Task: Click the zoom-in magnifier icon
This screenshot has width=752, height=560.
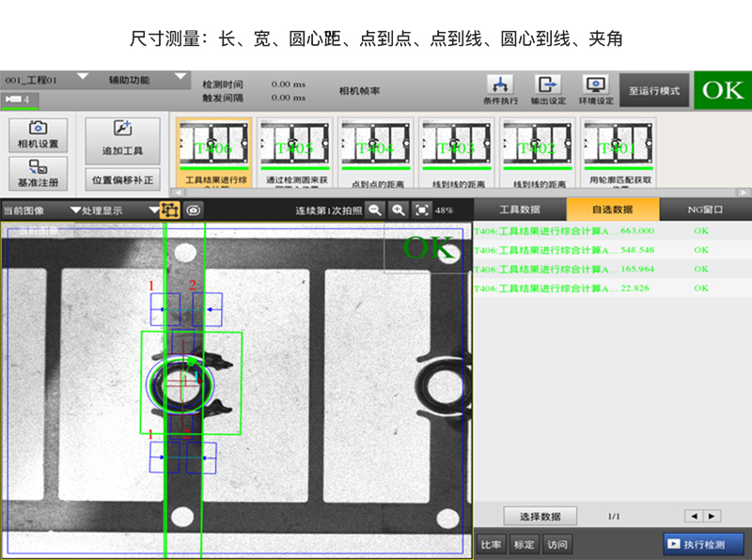Action: (399, 210)
